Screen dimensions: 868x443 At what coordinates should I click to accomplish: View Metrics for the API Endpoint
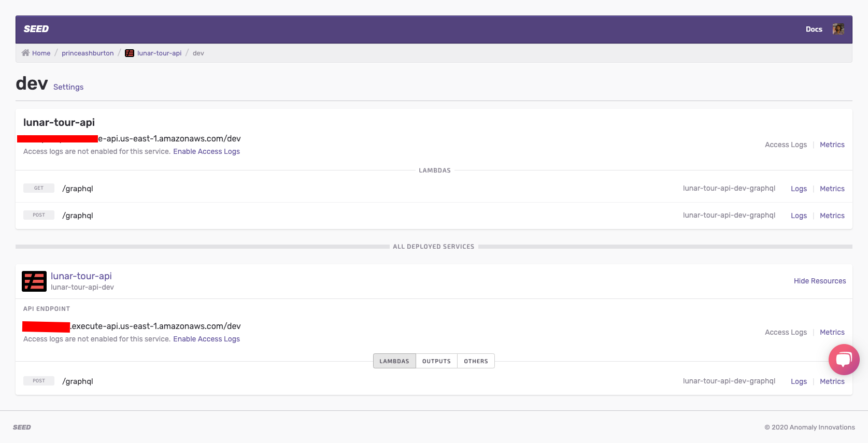point(832,332)
